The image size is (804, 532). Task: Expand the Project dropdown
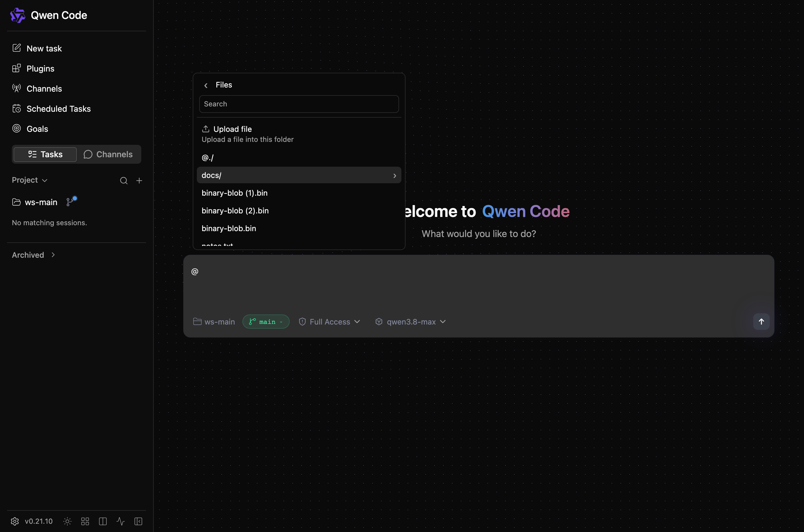point(30,180)
